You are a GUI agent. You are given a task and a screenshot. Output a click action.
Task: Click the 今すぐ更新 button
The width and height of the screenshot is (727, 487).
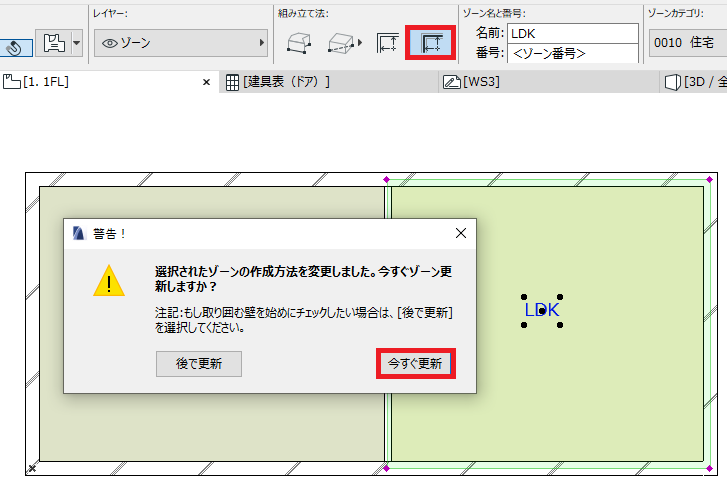pos(415,364)
